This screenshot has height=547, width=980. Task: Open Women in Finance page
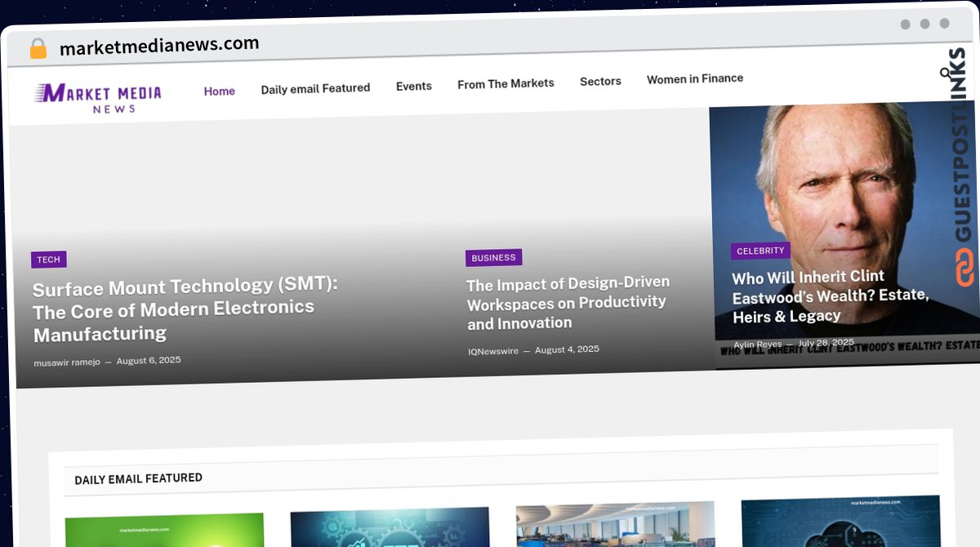click(x=695, y=78)
